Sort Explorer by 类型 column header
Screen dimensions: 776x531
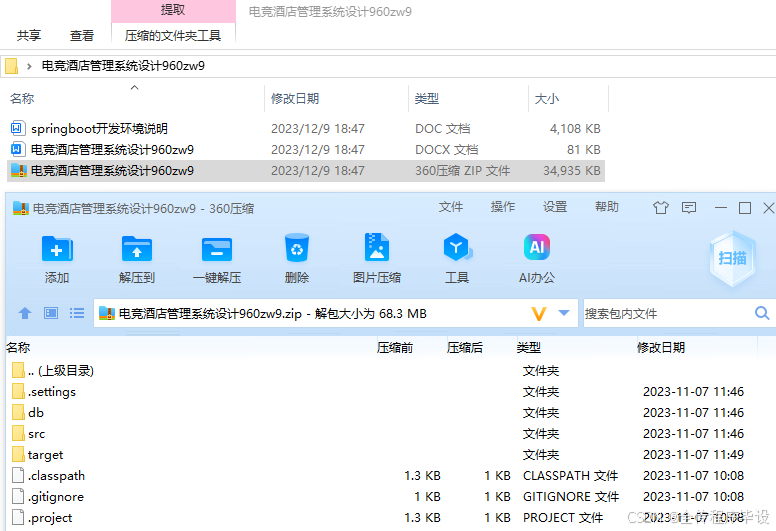427,98
